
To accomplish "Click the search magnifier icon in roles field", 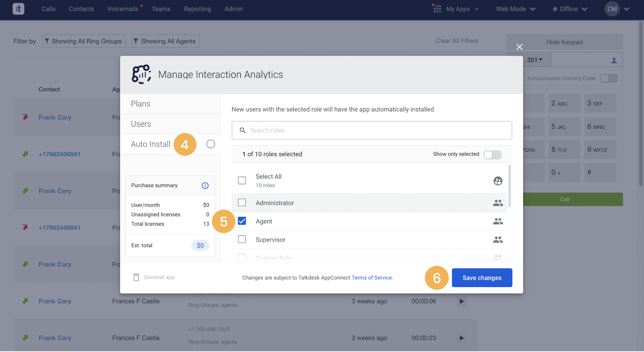I will 243,130.
